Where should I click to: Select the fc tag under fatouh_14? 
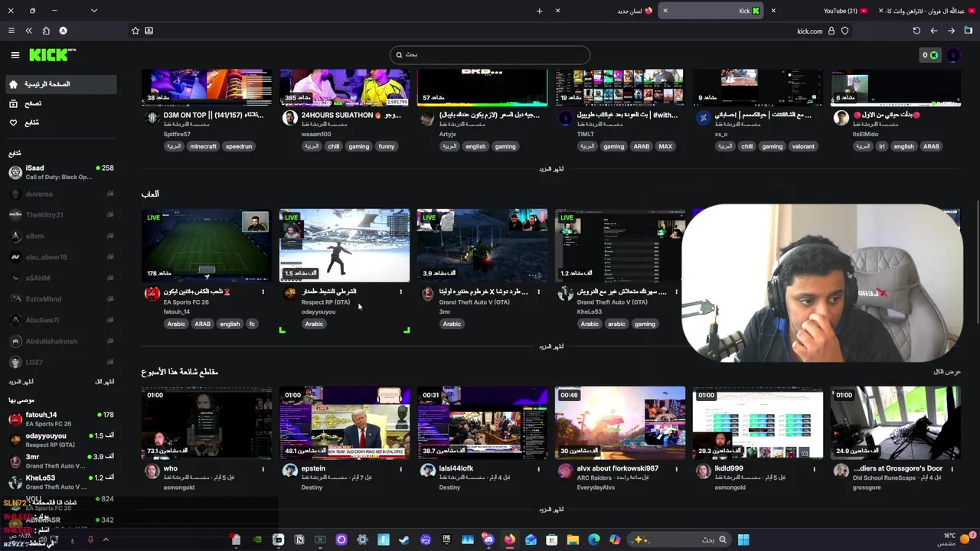[x=252, y=324]
